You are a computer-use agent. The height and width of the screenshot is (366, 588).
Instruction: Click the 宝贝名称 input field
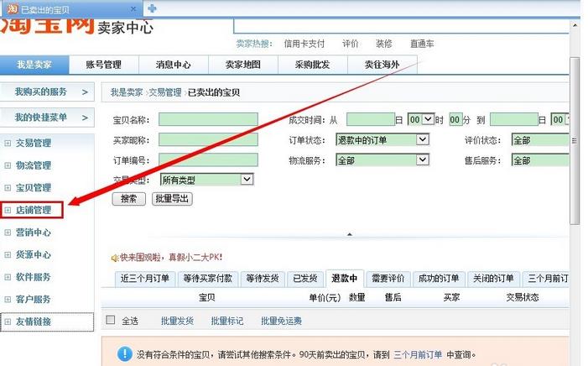click(208, 119)
